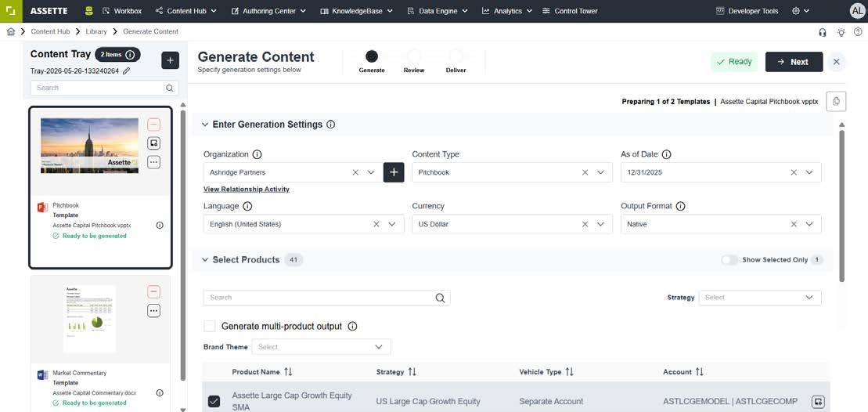Click info icon beside Assette Capital Pitchbook.vpptx
The image size is (868, 412).
pyautogui.click(x=160, y=226)
